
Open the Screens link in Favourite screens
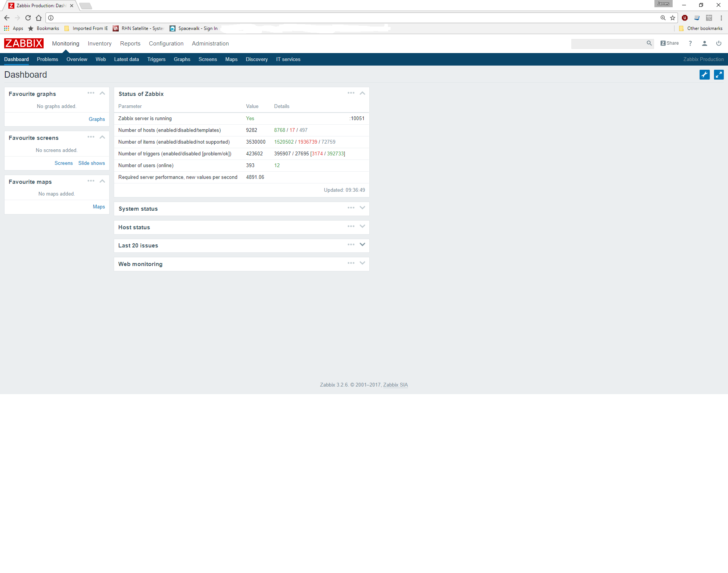(64, 163)
